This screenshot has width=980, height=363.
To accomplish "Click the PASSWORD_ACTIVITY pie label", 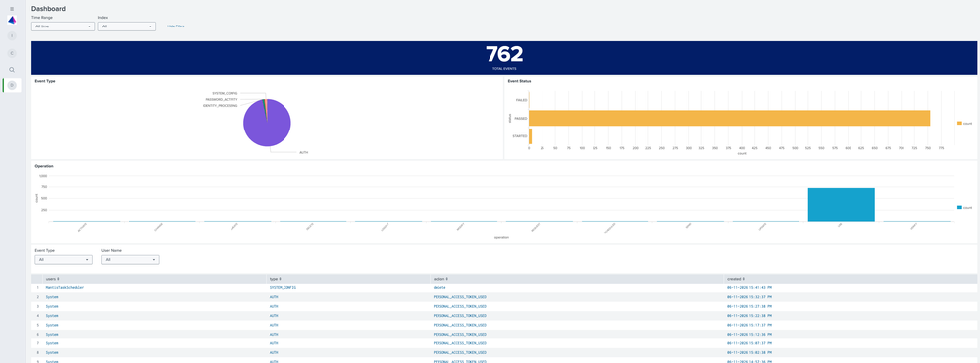I will (x=222, y=99).
